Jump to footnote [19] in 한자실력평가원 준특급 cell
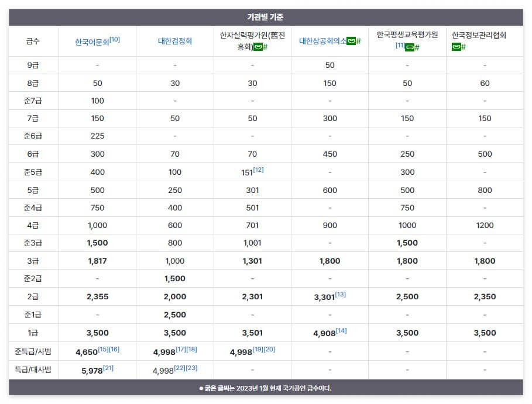532x404 pixels. pyautogui.click(x=258, y=349)
